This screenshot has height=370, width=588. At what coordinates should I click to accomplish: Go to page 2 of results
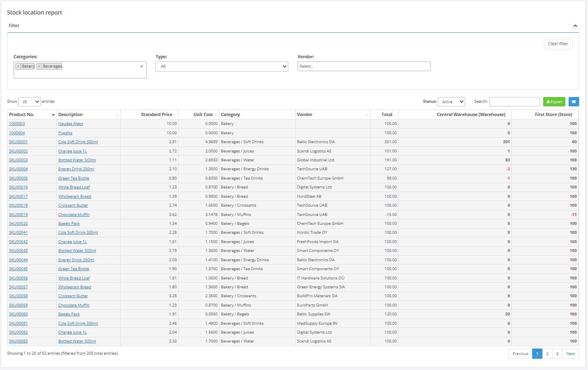point(547,353)
